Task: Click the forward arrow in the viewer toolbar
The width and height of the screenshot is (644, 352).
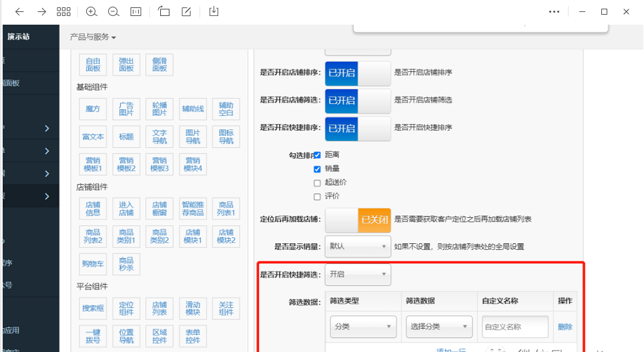Action: pyautogui.click(x=41, y=11)
